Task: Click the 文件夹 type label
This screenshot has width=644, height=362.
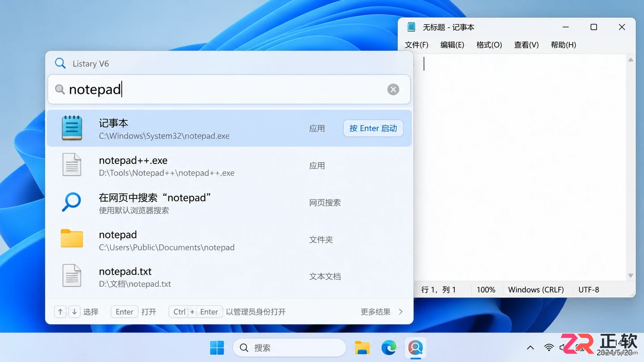Action: tap(321, 240)
